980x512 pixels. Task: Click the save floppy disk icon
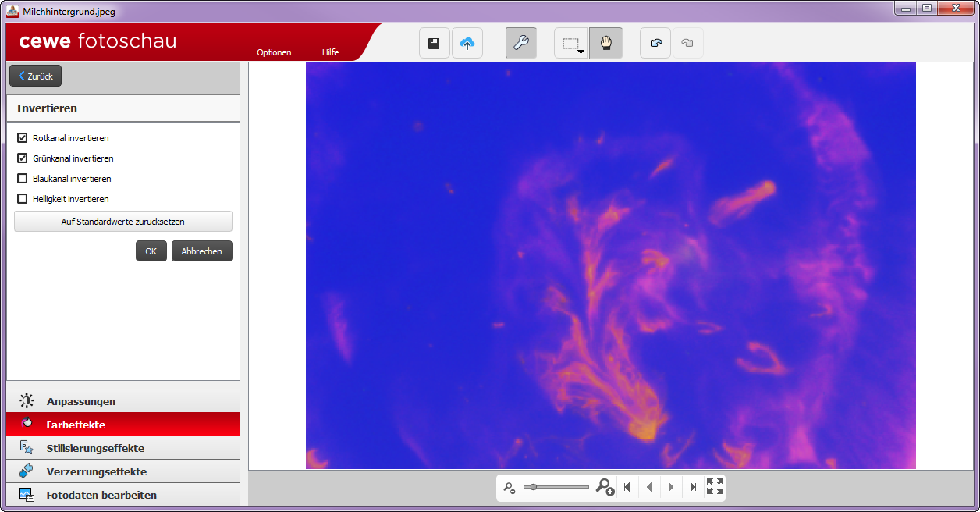(x=434, y=44)
